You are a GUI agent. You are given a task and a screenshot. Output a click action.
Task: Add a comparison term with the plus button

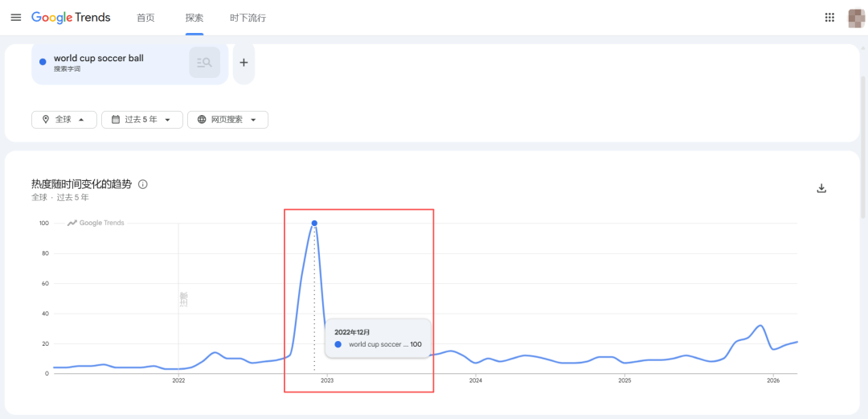(244, 63)
